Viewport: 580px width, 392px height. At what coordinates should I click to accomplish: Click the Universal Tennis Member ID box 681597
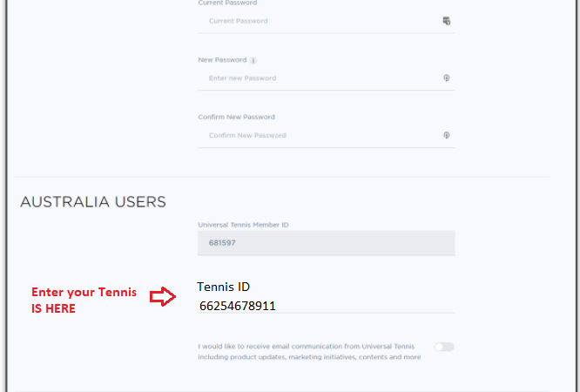pos(326,243)
